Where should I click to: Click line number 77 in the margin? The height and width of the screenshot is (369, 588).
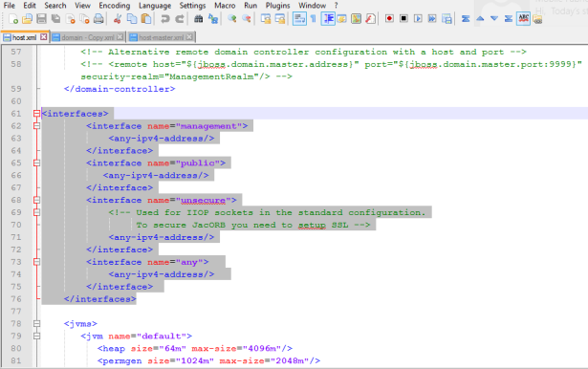16,312
